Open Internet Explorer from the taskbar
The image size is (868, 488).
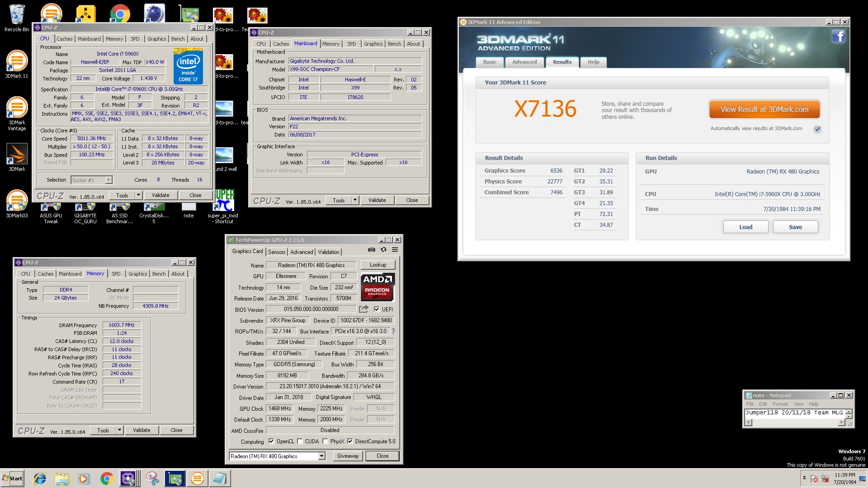coord(40,479)
